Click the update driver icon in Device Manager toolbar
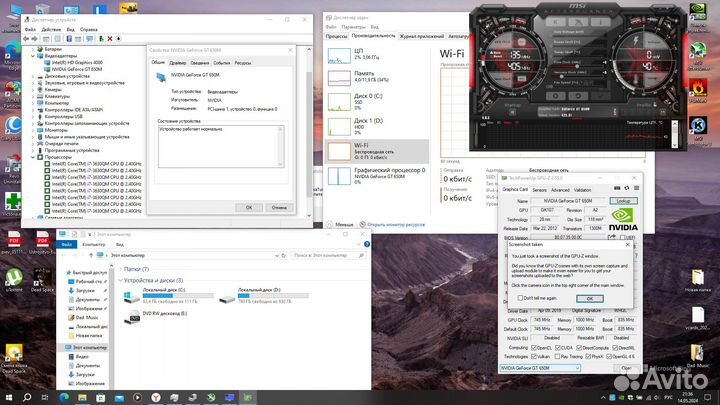Screen dimensions: 720x405 (x=101, y=39)
